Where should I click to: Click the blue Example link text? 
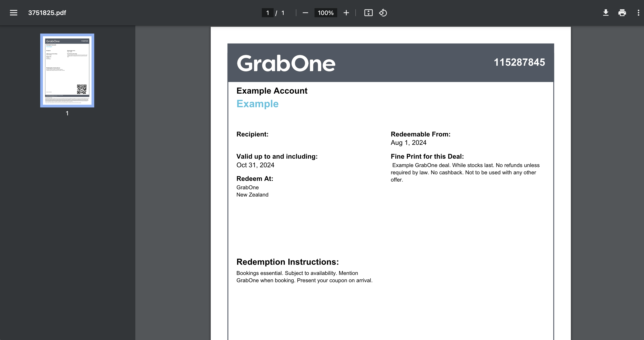pyautogui.click(x=257, y=104)
